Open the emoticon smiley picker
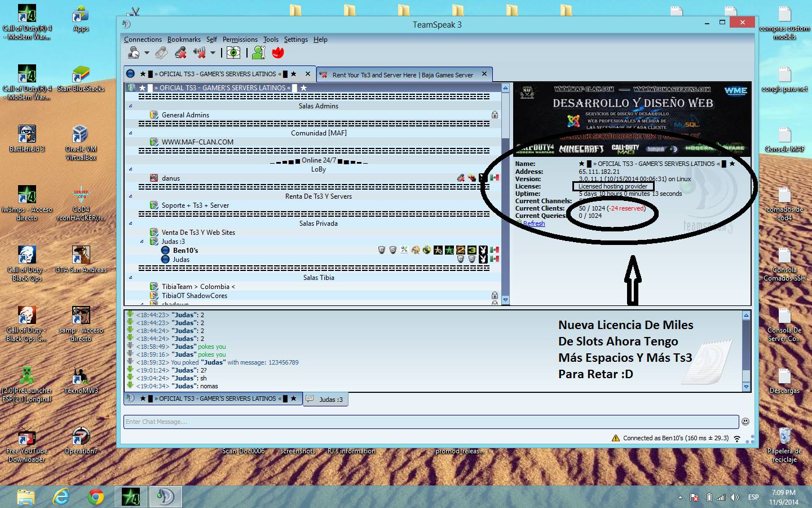Image resolution: width=812 pixels, height=508 pixels. (745, 422)
